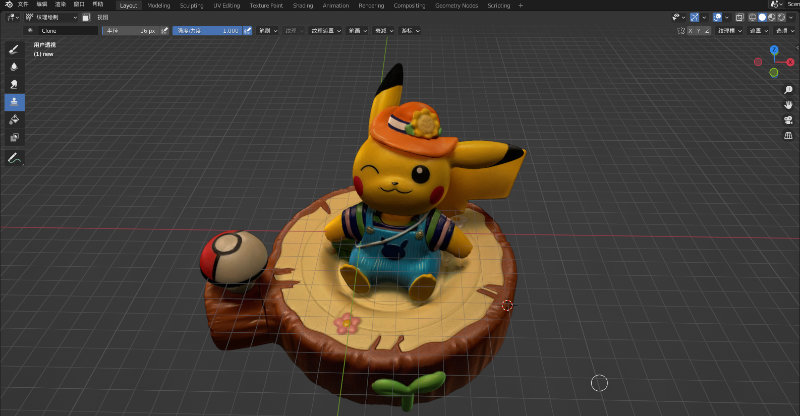
Task: Select the Fill bucket tool
Action: (15, 120)
